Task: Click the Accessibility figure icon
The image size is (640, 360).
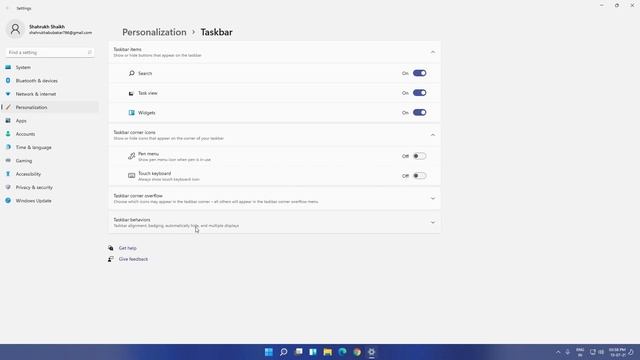Action: 8,174
